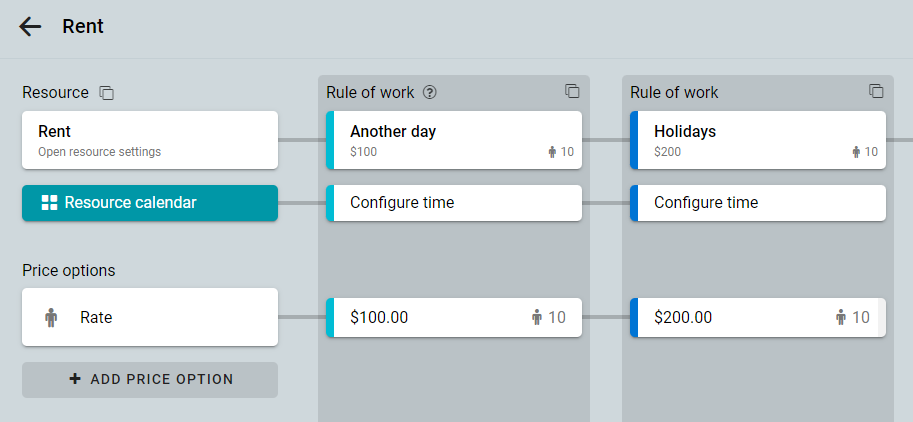
Task: Select the Rate price option card
Action: pos(150,317)
